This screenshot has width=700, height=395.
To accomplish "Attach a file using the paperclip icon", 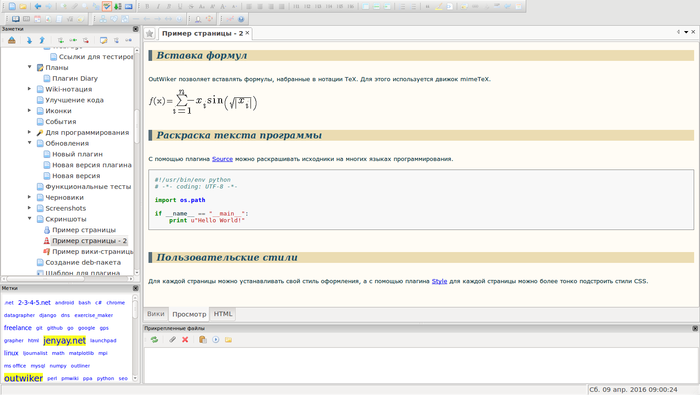I will pyautogui.click(x=172, y=340).
